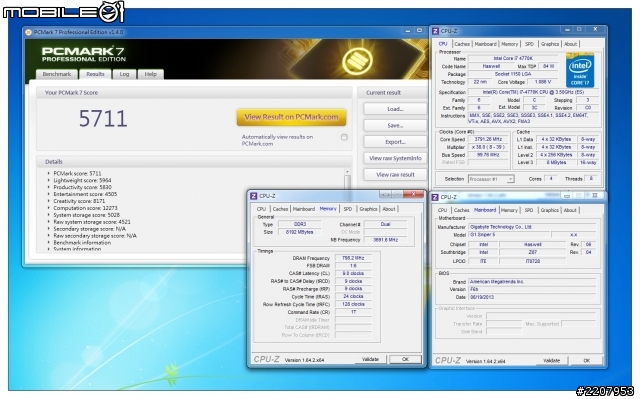Screen dimensions: 640x399
Task: Click the memory Type DDR3 field
Action: click(x=300, y=224)
